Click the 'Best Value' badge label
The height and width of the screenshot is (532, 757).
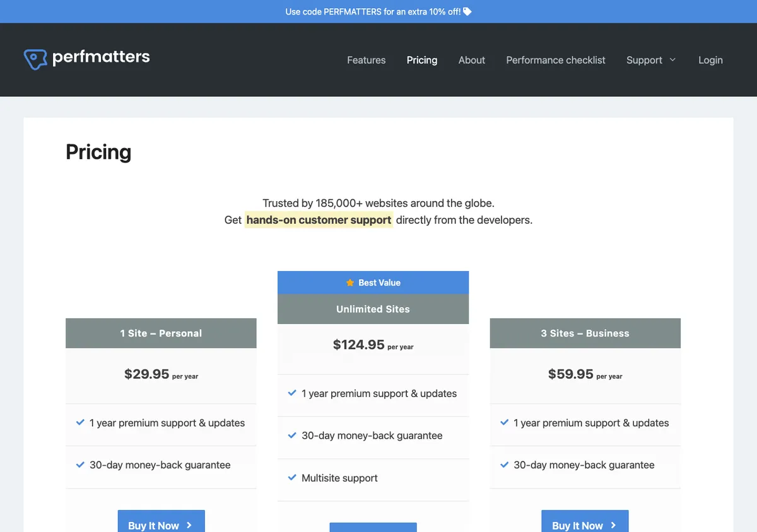tap(379, 282)
